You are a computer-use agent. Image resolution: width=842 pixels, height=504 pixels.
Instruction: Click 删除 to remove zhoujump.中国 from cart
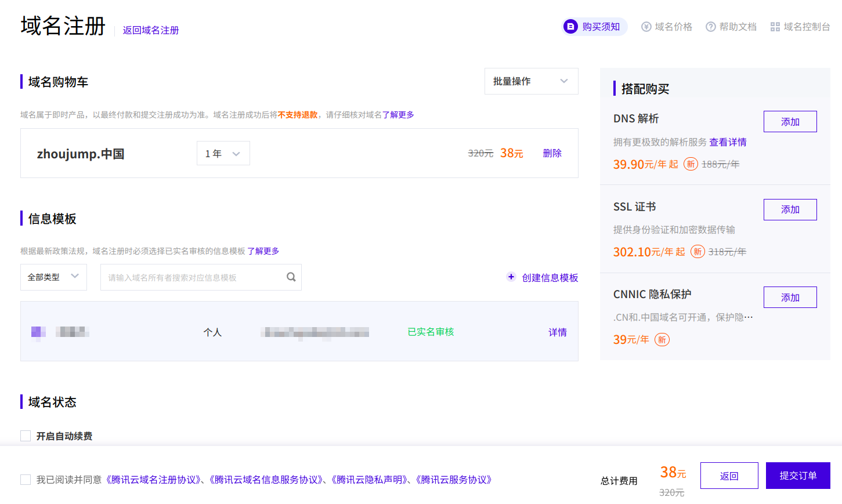tap(552, 153)
